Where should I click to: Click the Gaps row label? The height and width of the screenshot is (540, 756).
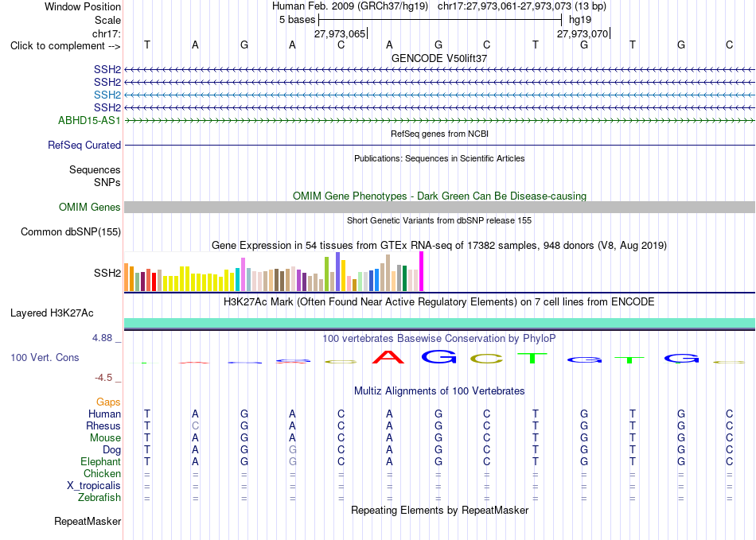click(x=108, y=402)
